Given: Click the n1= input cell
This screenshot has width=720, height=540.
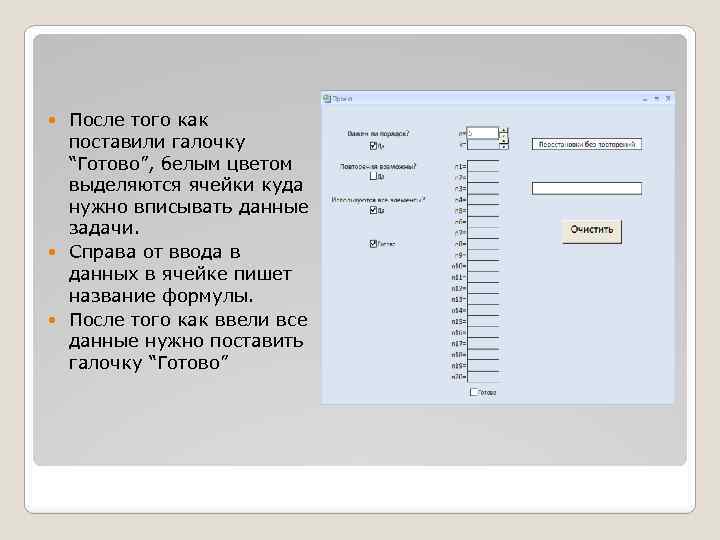Looking at the screenshot, I should point(483,166).
